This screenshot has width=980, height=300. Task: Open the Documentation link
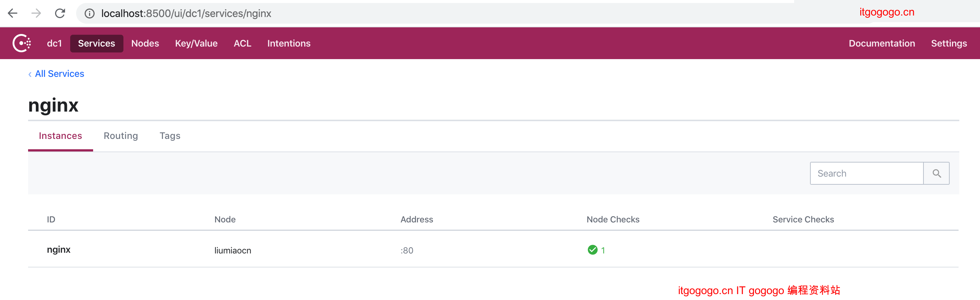point(881,43)
